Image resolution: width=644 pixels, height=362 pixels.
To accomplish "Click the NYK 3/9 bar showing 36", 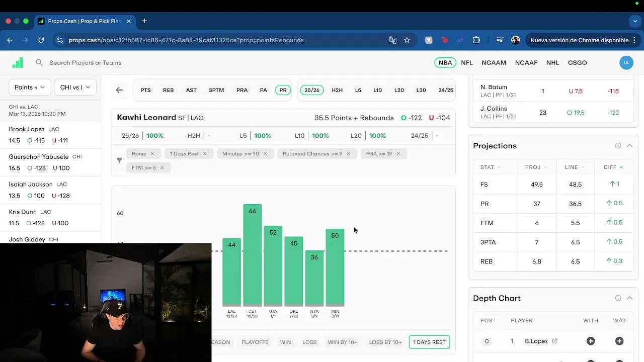I will pos(314,278).
